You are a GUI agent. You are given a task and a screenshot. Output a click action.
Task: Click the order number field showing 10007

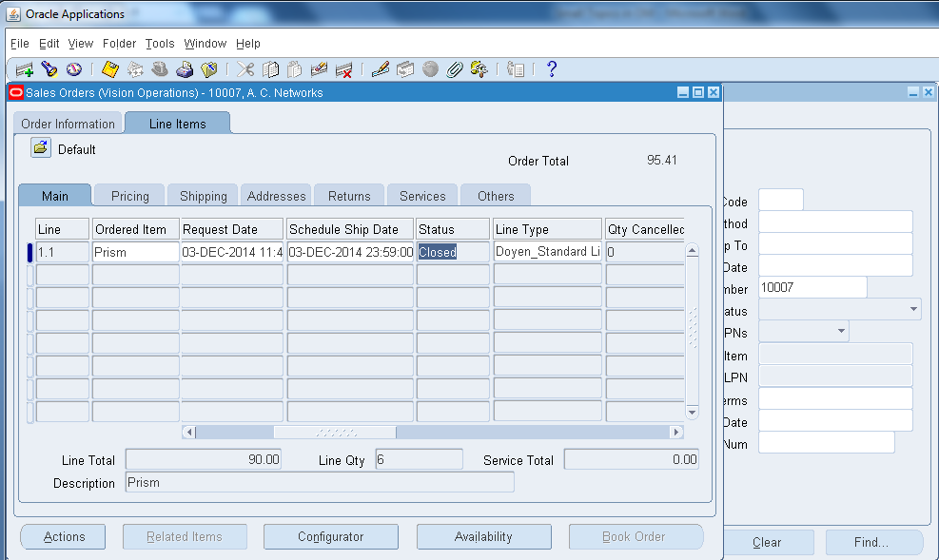tap(812, 287)
